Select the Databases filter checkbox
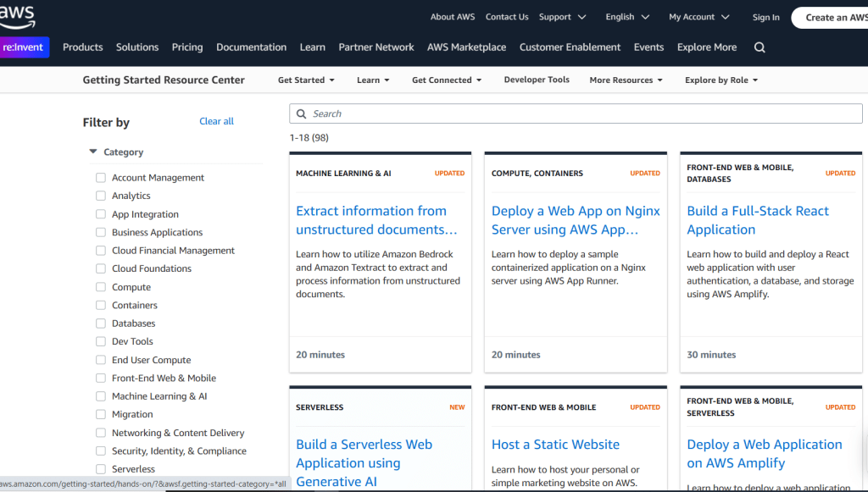This screenshot has height=492, width=868. point(101,323)
